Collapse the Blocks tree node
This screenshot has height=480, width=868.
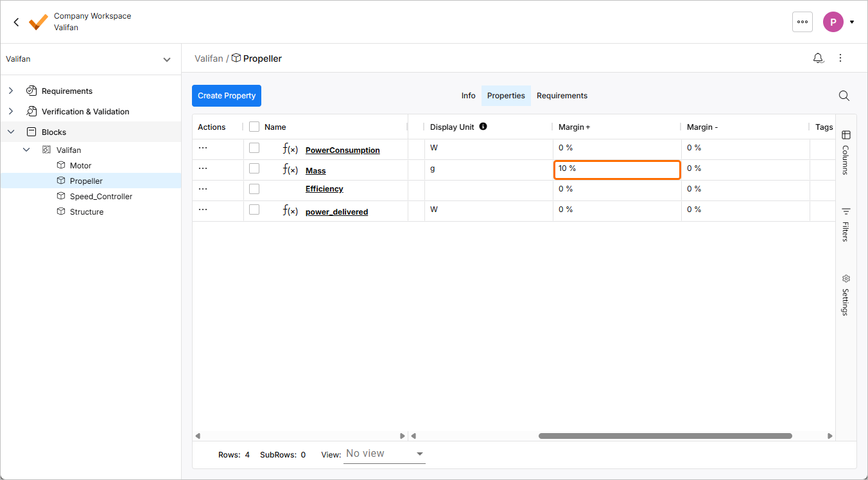click(11, 132)
